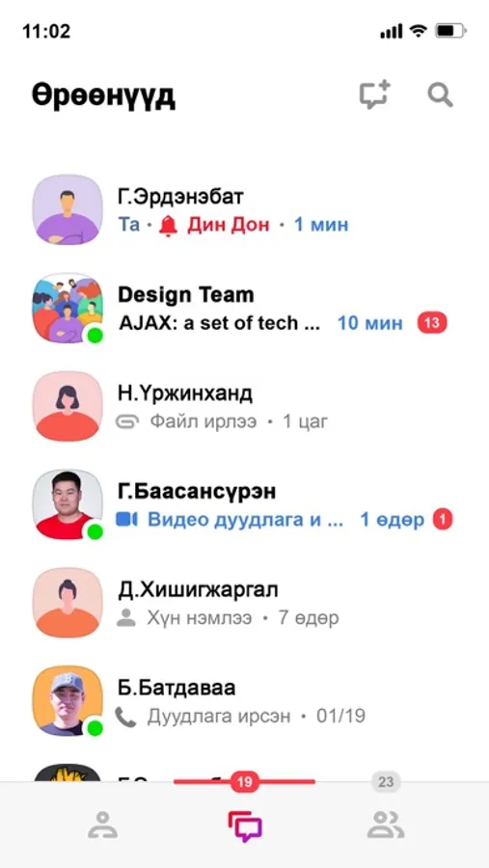Open search with the magnifier icon

(440, 95)
